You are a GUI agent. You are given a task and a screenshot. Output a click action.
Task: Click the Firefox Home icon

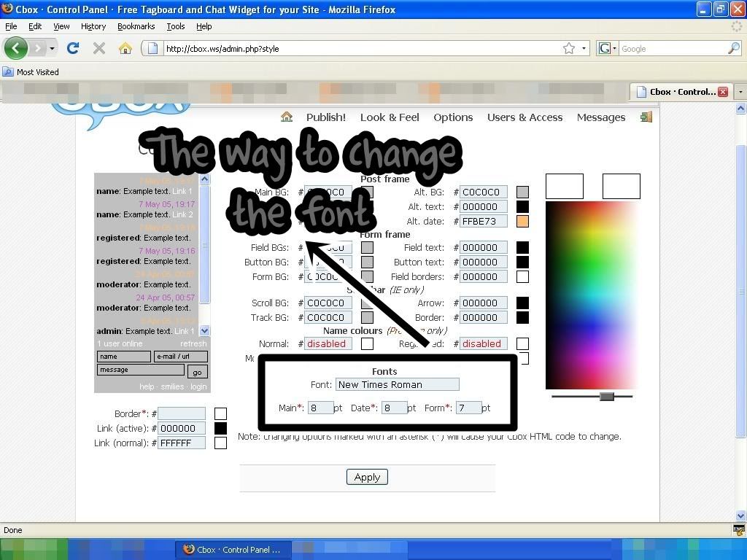pyautogui.click(x=125, y=48)
